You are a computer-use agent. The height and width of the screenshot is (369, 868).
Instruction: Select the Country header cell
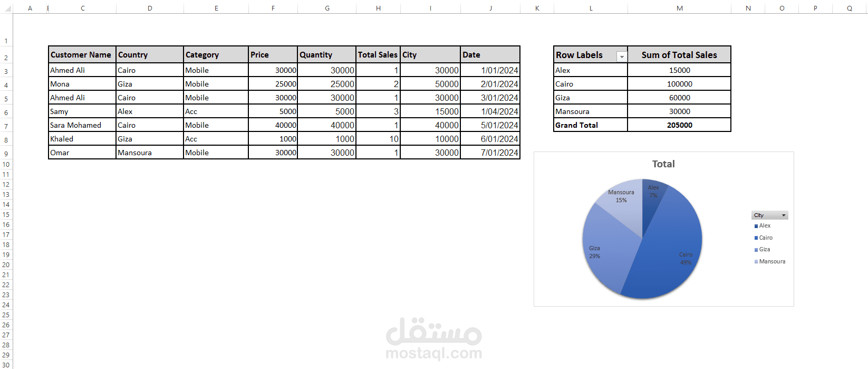click(x=150, y=55)
